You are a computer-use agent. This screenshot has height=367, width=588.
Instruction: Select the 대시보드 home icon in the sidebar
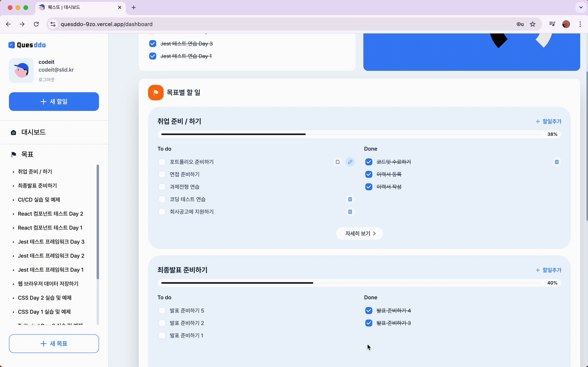13,132
